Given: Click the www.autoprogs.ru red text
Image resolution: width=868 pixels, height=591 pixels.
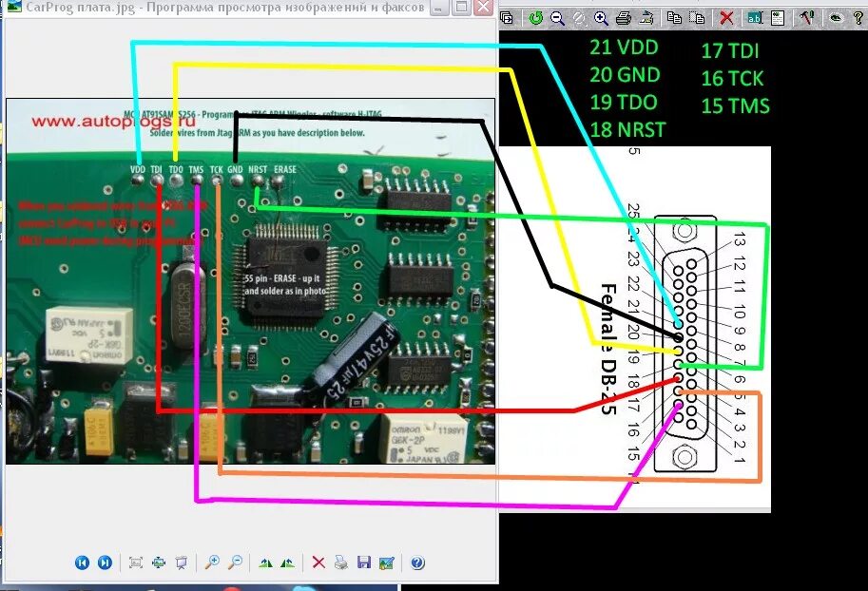Looking at the screenshot, I should tap(113, 122).
